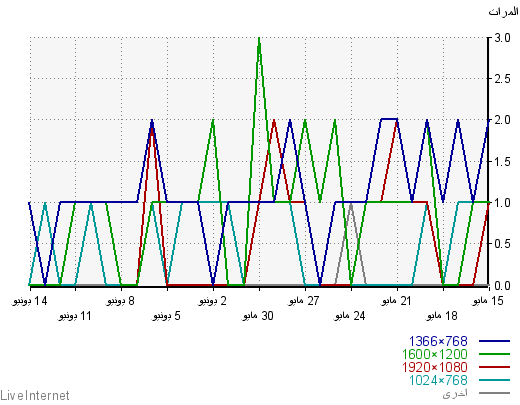Click the green 1600×1200 legend line swatch
Image resolution: width=520 pixels, height=405 pixels.
[x=494, y=354]
